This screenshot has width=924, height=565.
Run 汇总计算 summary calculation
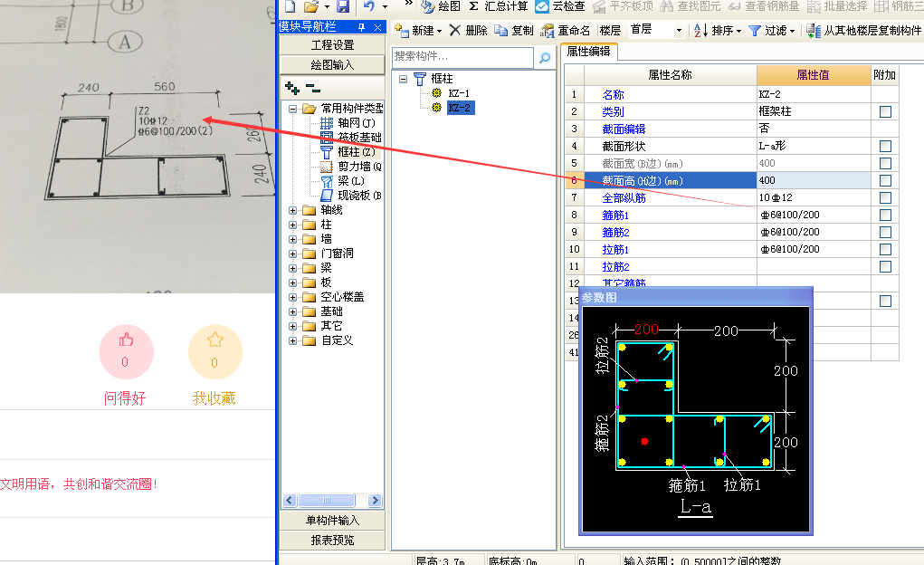499,6
